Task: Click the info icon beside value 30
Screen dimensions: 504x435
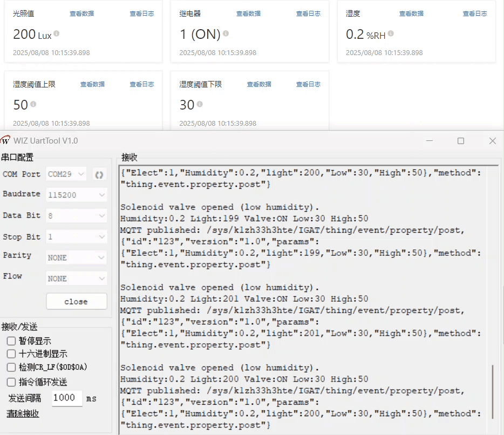Action: pyautogui.click(x=200, y=104)
